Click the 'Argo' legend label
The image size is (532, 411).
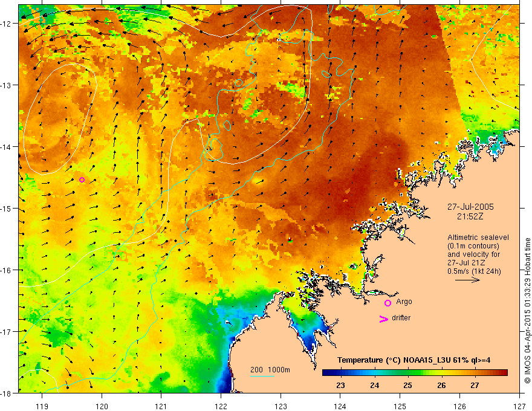404,302
